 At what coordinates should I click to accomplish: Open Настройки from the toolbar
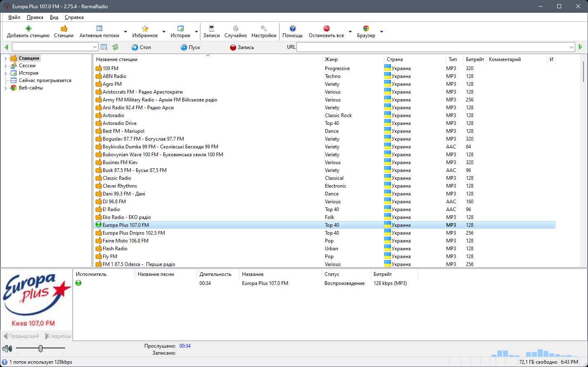(264, 31)
